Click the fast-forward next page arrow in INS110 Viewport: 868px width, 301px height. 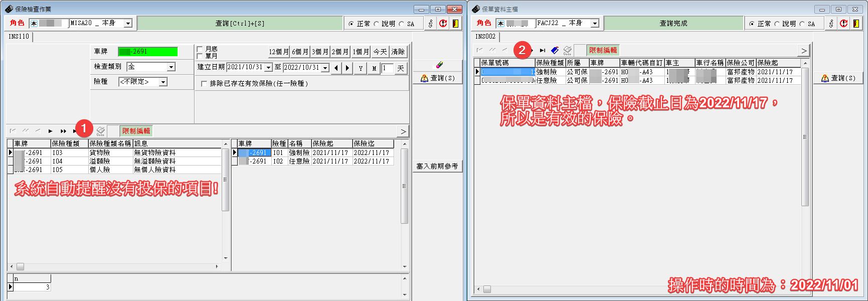(x=63, y=131)
